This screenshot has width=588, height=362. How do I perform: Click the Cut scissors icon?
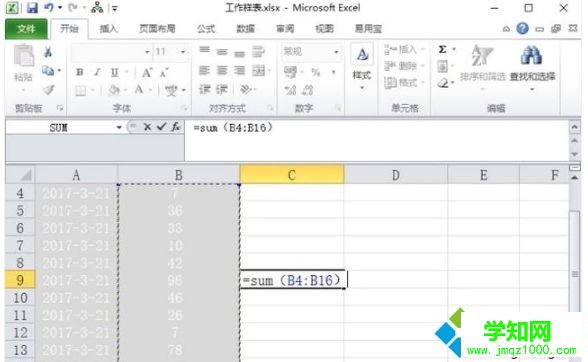click(48, 52)
